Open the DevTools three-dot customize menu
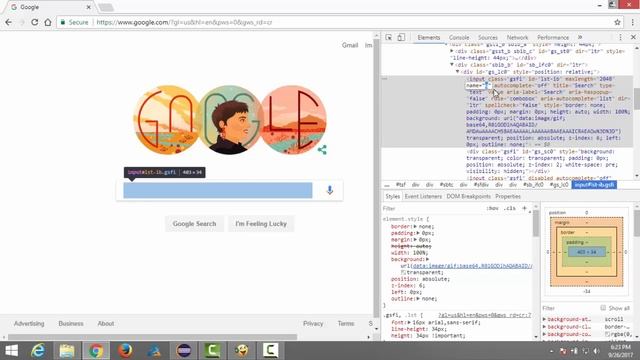 point(620,37)
